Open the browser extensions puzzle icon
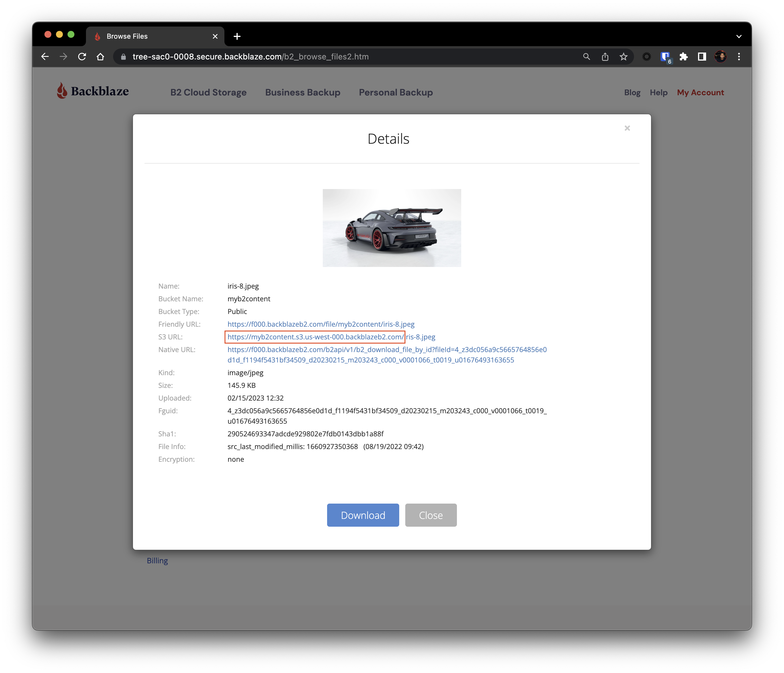The image size is (784, 673). [x=683, y=56]
